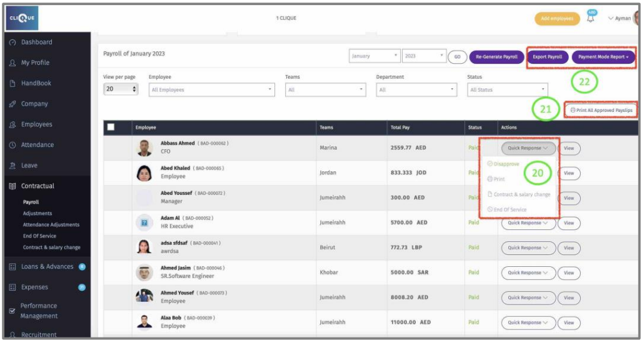Open Employees section in sidebar
Screen dimensions: 644x340
pos(36,124)
